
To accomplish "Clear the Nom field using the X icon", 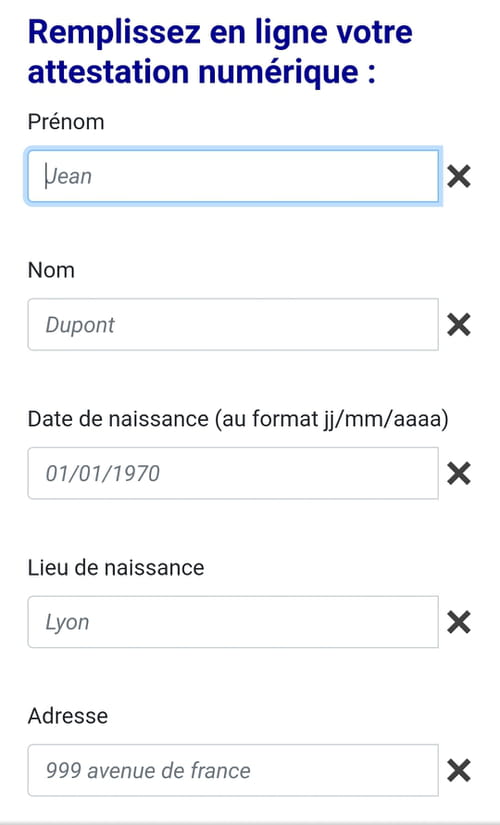I will pos(458,325).
